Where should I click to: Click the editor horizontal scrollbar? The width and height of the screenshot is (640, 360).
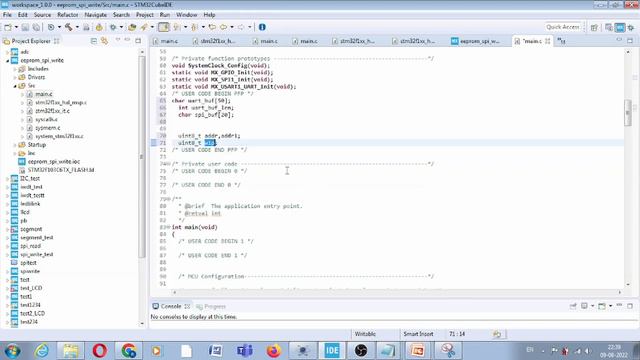(x=396, y=292)
